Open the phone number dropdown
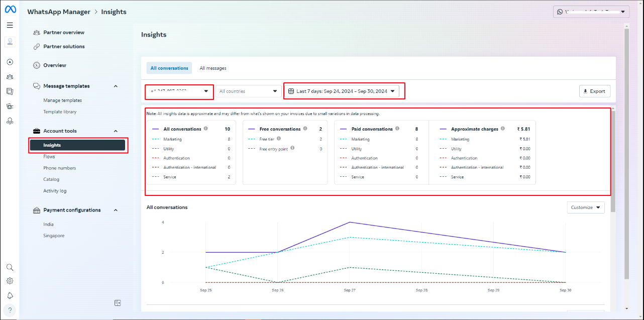This screenshot has height=320, width=644. pyautogui.click(x=179, y=91)
